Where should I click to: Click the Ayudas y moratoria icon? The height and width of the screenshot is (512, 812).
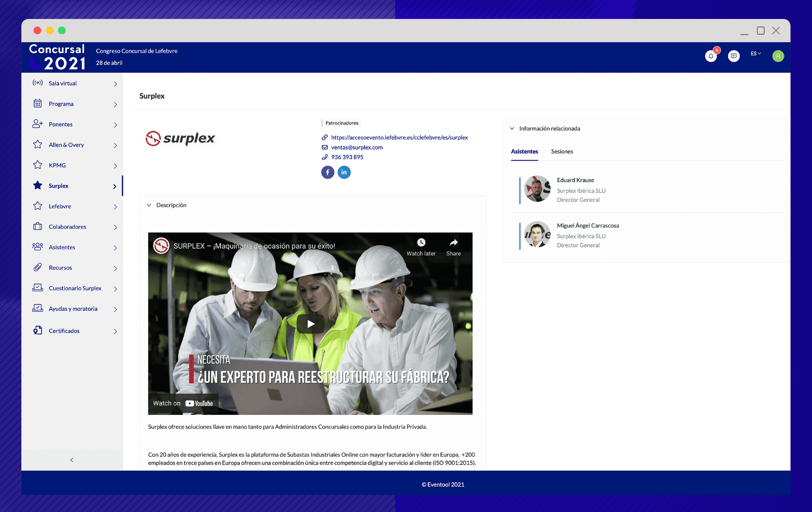tap(37, 308)
